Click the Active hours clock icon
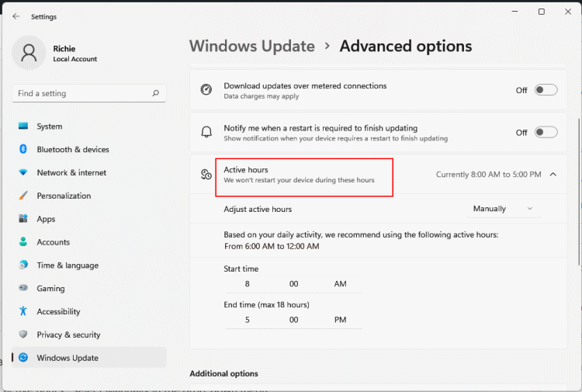The width and height of the screenshot is (582, 392). [206, 174]
